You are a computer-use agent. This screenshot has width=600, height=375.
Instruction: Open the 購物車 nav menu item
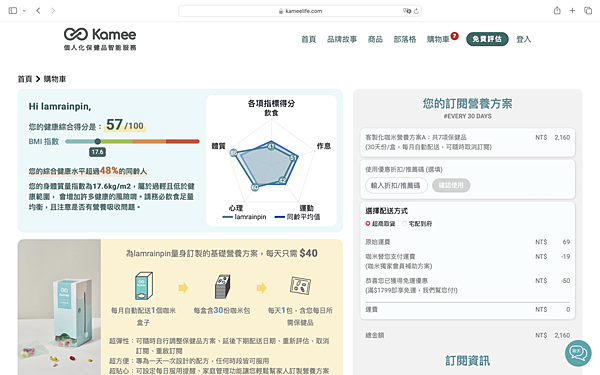(438, 39)
